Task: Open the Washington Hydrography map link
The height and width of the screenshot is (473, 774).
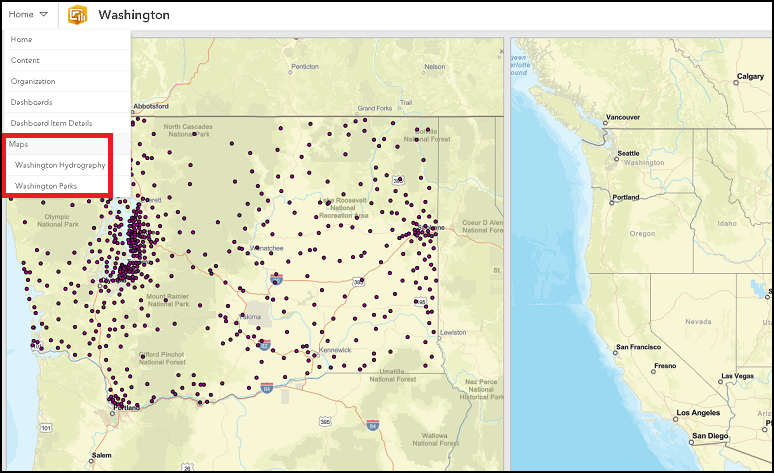Action: point(60,165)
